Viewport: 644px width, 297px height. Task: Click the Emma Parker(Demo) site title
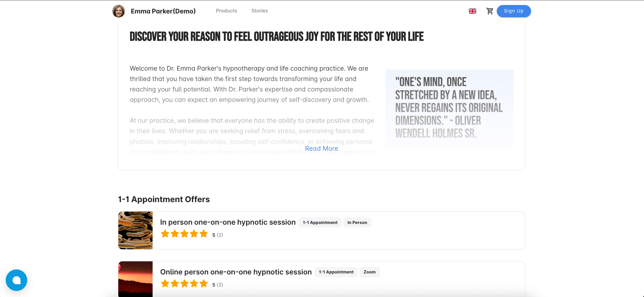163,11
